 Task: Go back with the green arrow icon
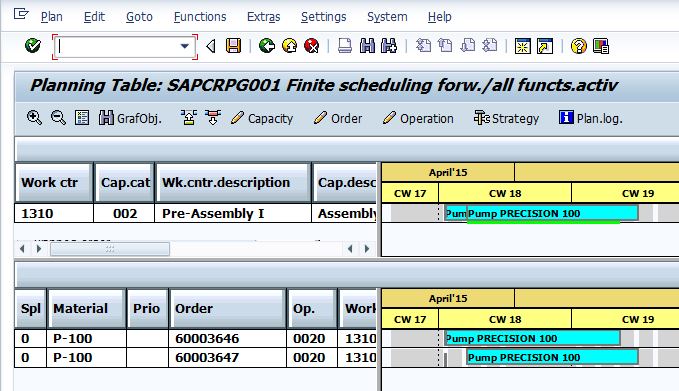(x=267, y=45)
